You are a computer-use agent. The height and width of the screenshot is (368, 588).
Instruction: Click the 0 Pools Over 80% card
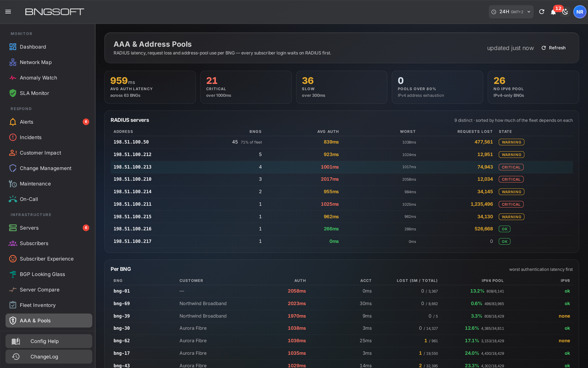click(437, 87)
